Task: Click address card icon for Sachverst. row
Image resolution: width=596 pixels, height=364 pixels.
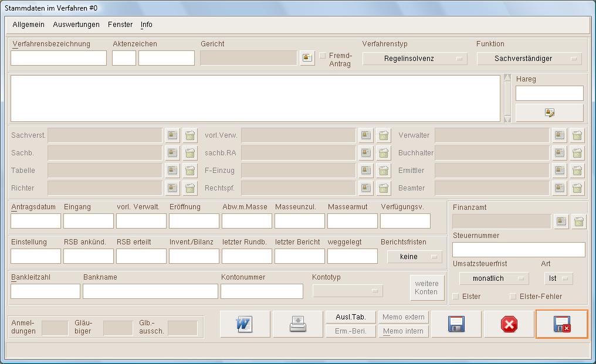Action: [172, 135]
